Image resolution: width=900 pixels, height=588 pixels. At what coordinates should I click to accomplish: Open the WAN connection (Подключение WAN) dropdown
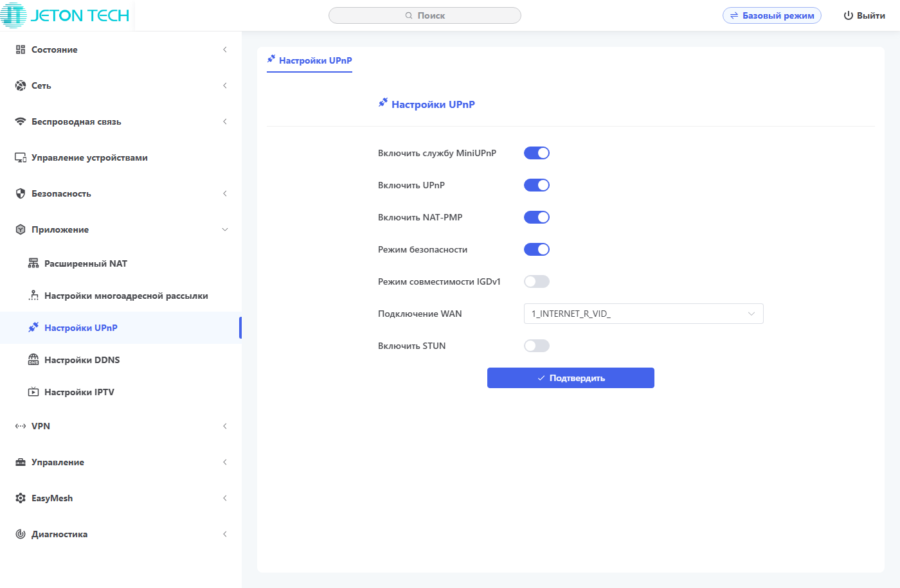(643, 314)
